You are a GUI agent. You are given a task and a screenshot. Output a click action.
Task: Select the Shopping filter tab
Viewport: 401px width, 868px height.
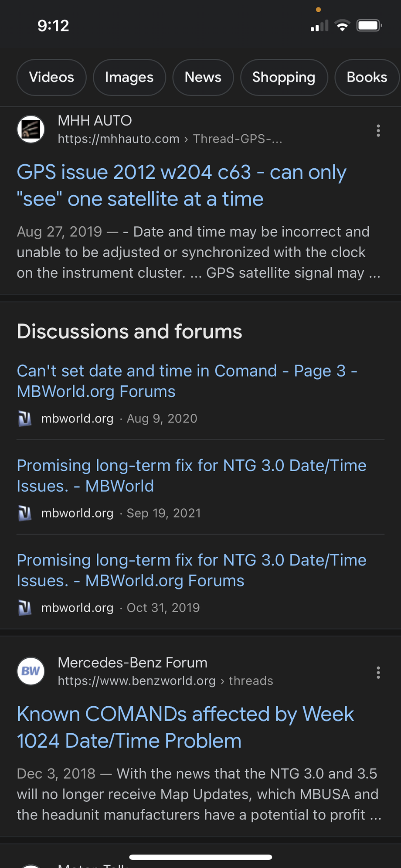tap(284, 77)
